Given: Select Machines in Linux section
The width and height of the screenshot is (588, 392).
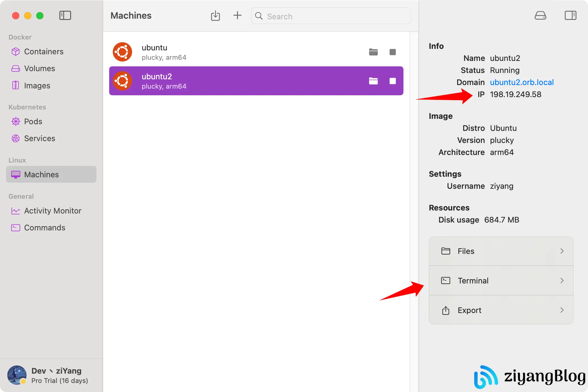Looking at the screenshot, I should [x=51, y=174].
